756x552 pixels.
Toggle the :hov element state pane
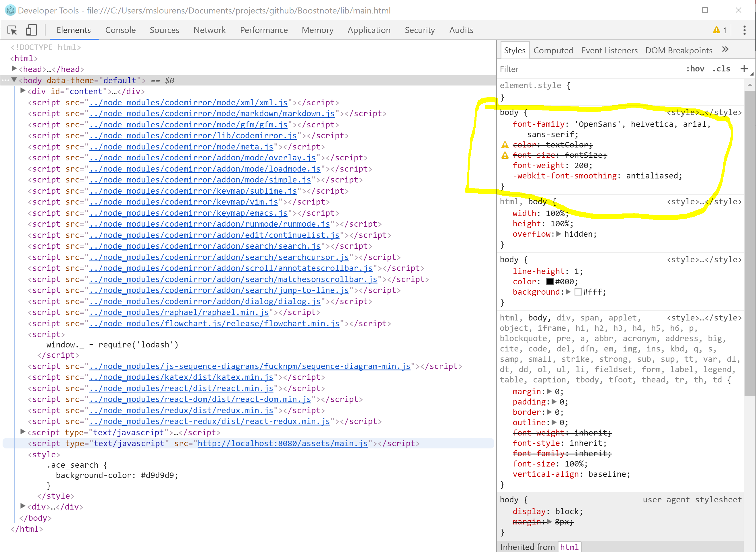pos(695,69)
